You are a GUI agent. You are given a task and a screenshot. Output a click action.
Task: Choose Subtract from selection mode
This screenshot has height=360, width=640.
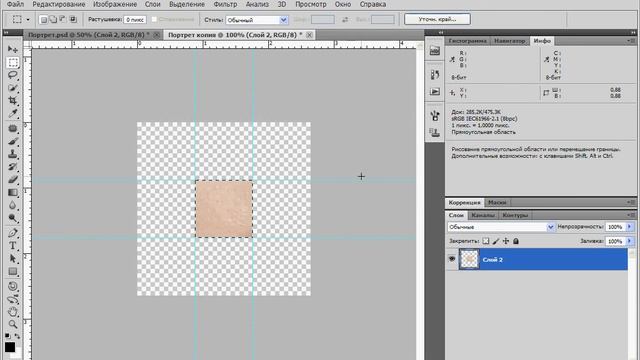pos(63,19)
